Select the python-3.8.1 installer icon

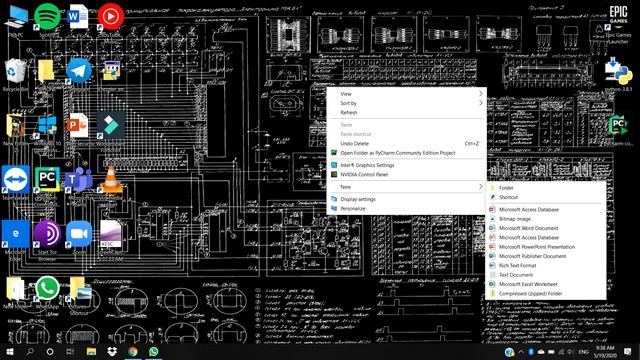[x=618, y=71]
